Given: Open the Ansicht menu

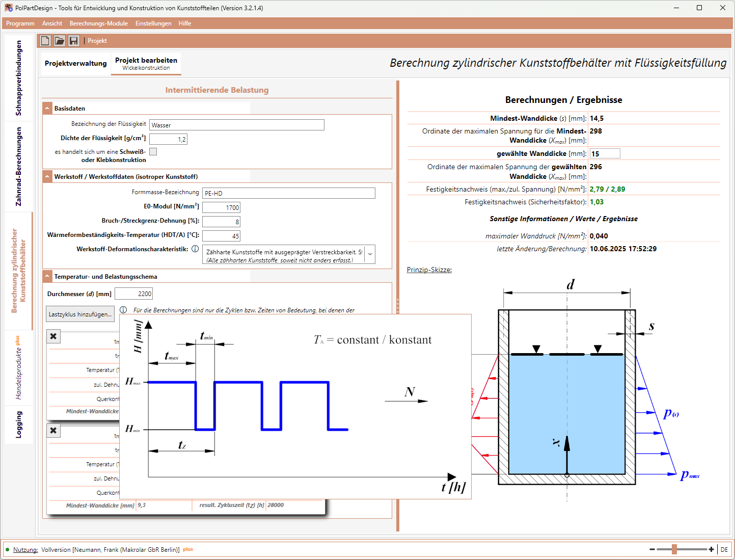Looking at the screenshot, I should tap(52, 23).
